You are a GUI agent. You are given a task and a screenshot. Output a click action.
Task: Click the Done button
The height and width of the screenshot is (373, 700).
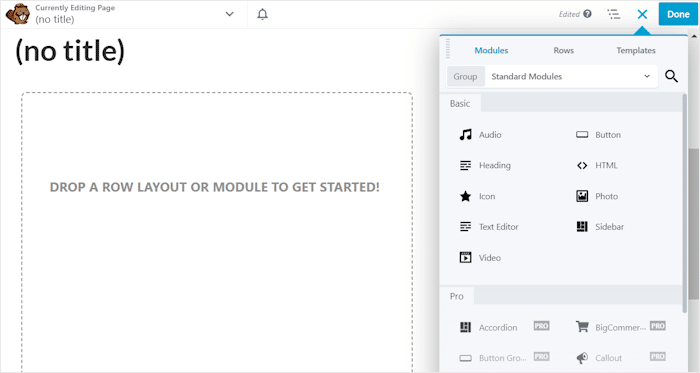pos(678,14)
